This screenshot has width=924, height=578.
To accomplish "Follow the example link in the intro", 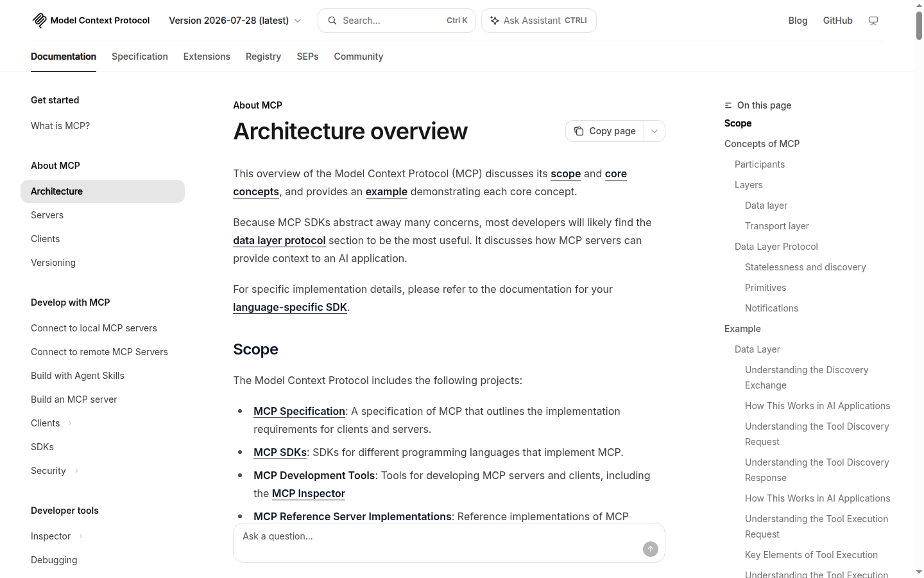I will click(x=386, y=191).
